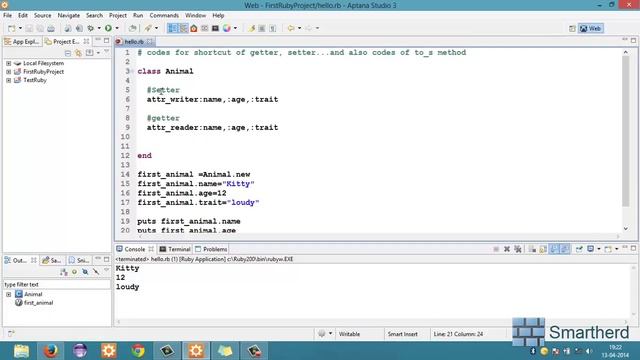Click the Web perspective button
The height and width of the screenshot is (360, 640).
591,28
